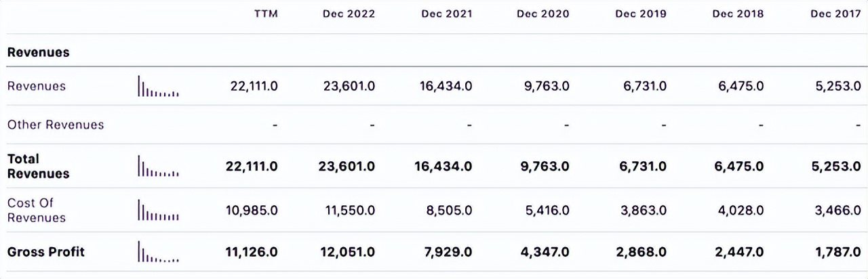Select the Dec 2017 column header
Image resolution: width=868 pixels, height=279 pixels.
coord(835,14)
